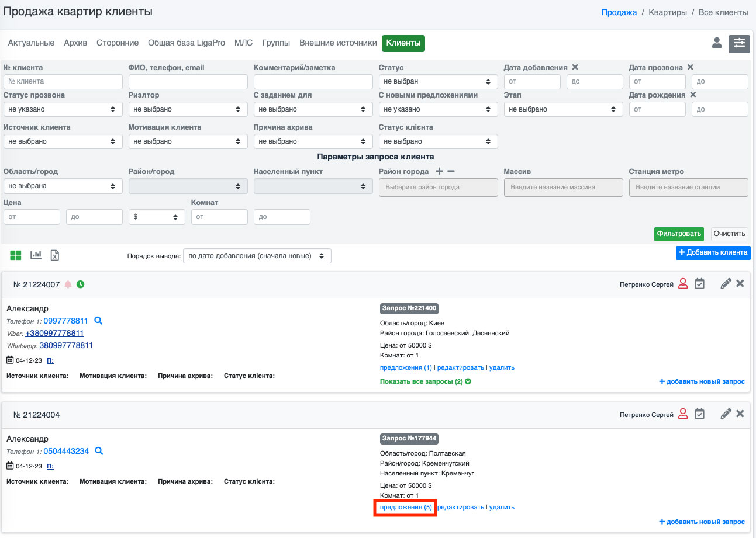756x538 pixels.
Task: Click calendar check icon for client 21224004
Action: pos(699,414)
